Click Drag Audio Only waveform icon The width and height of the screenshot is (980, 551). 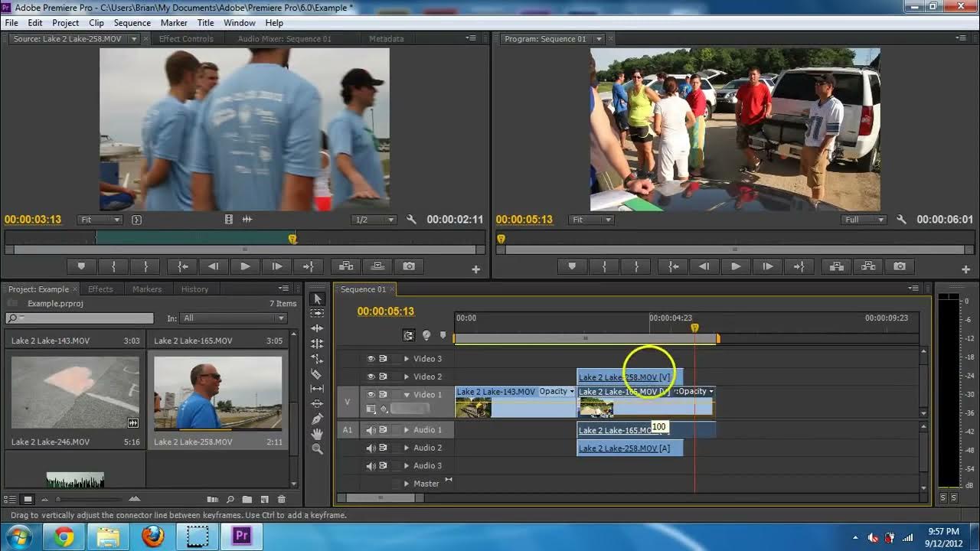[x=247, y=220]
